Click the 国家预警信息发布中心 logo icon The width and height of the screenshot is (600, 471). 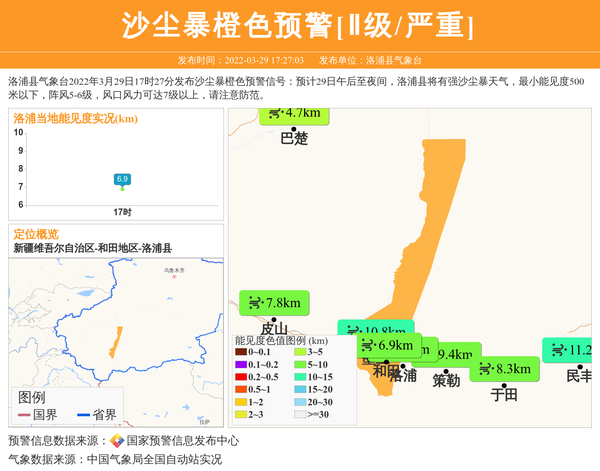116,441
